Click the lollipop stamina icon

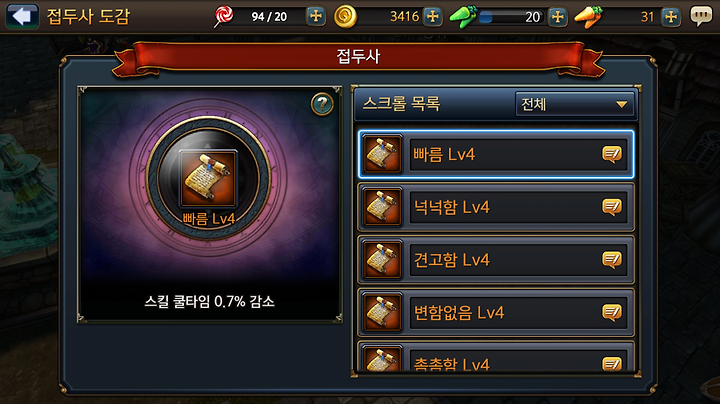coord(224,16)
